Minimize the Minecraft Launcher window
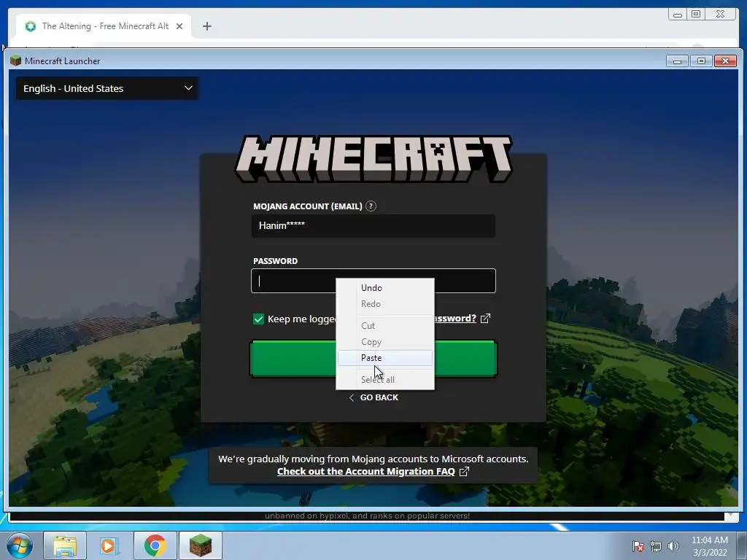747x560 pixels. pyautogui.click(x=677, y=61)
